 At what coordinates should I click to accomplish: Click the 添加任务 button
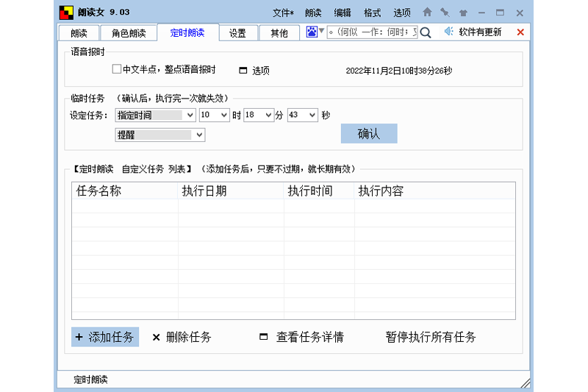(x=104, y=337)
